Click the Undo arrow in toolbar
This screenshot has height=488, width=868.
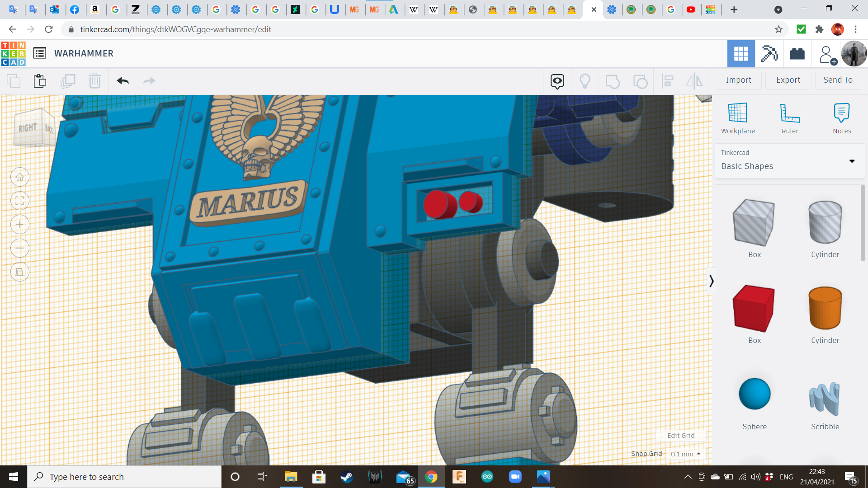(123, 81)
